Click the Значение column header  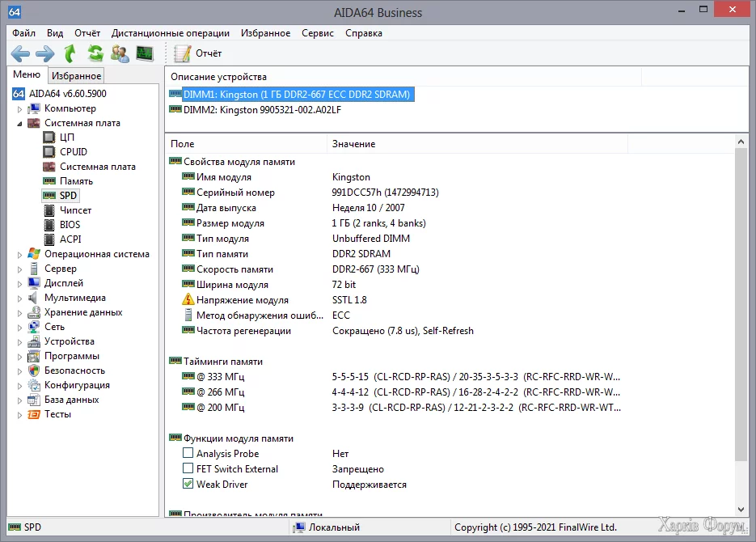[x=353, y=144]
